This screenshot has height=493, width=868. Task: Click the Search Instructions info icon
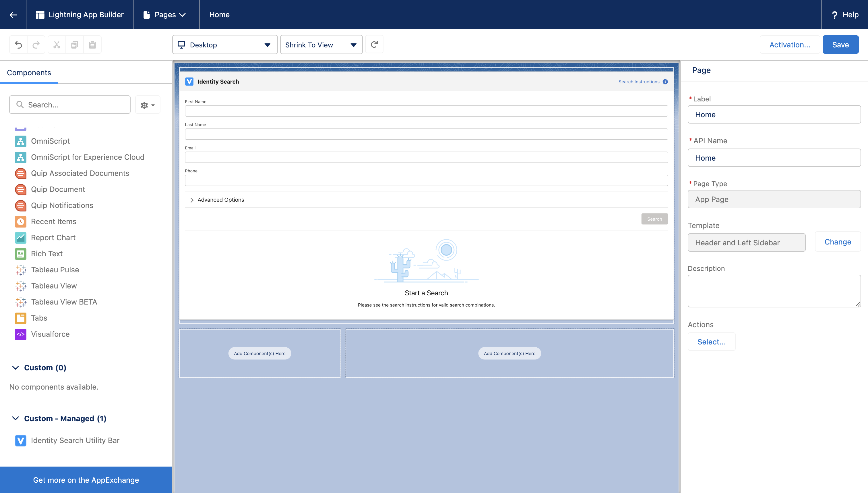click(x=665, y=82)
